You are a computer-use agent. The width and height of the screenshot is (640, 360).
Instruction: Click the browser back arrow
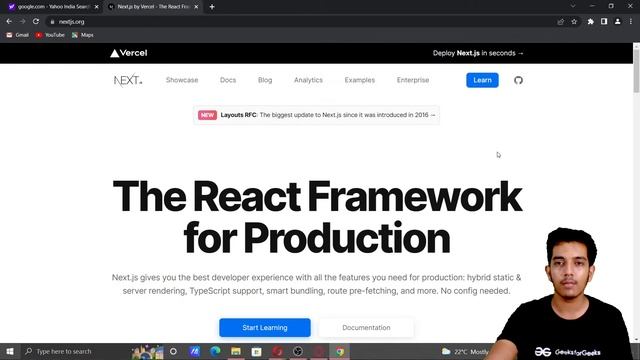pos(9,21)
